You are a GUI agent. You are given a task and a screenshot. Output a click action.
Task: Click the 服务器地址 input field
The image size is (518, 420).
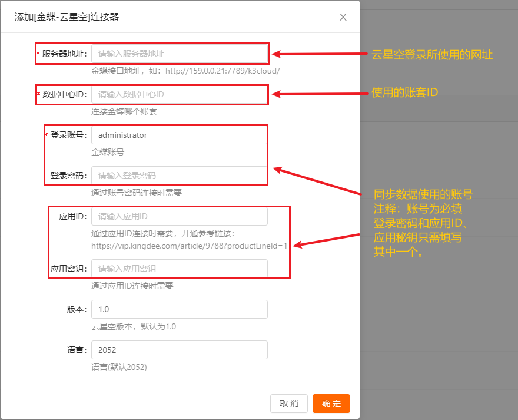click(x=179, y=54)
